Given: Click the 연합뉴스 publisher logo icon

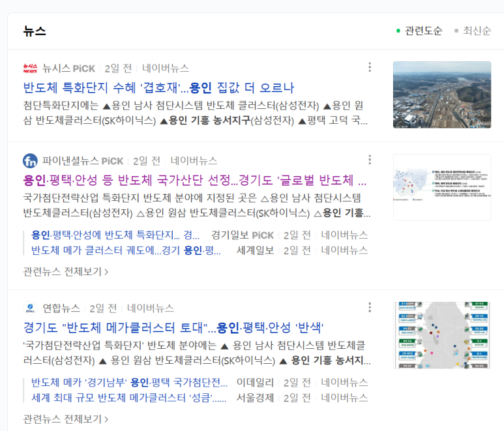Looking at the screenshot, I should pyautogui.click(x=30, y=308).
